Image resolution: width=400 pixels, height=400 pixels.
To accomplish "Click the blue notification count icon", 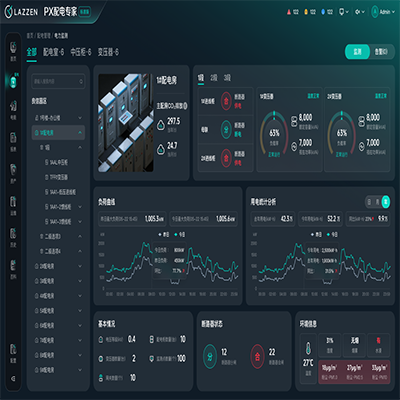I will (323, 12).
